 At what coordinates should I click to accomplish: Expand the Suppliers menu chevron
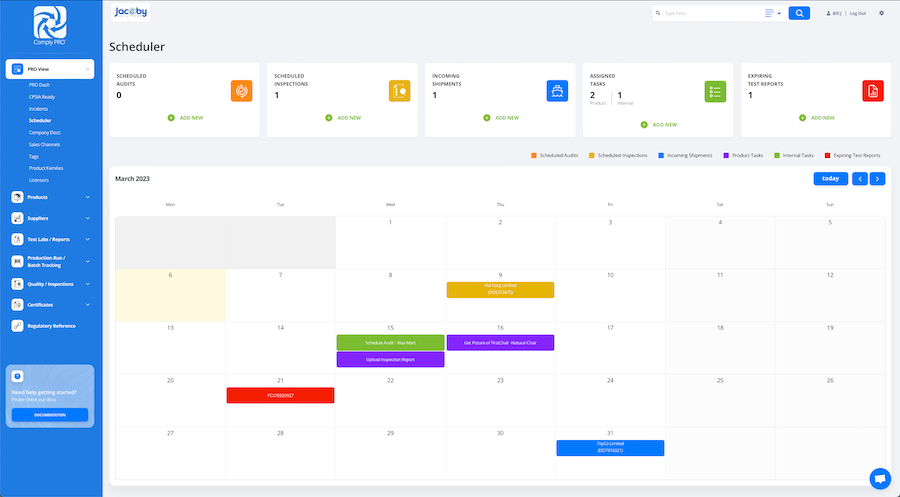[x=88, y=218]
